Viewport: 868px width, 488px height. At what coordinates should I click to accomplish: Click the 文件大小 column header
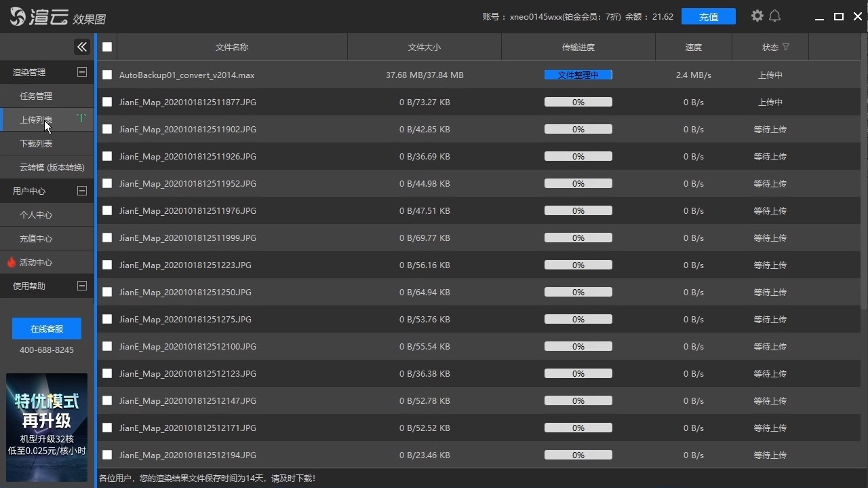point(425,47)
